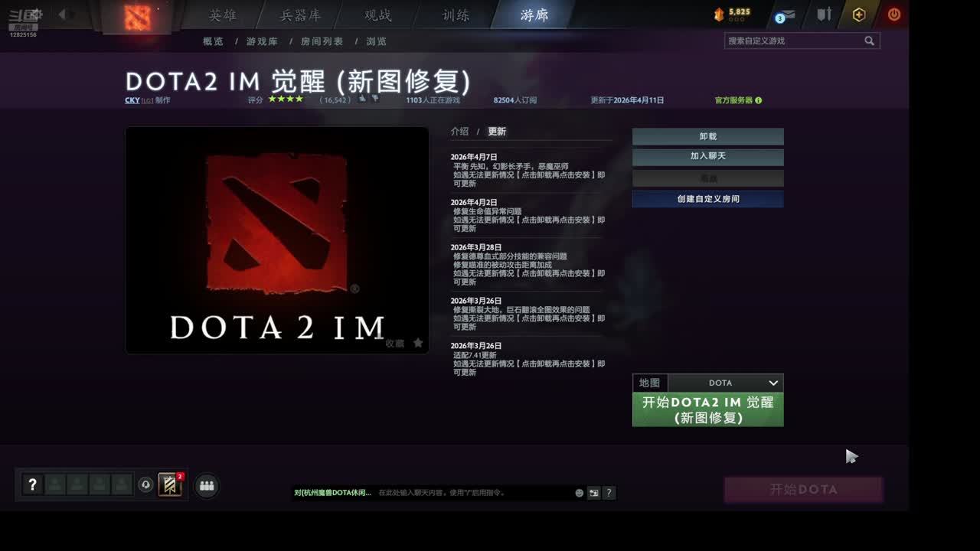Click the thumbs up rating icon

362,99
